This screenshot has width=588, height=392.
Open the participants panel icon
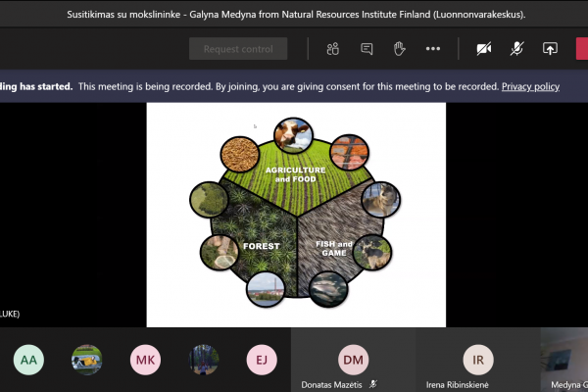(x=332, y=49)
